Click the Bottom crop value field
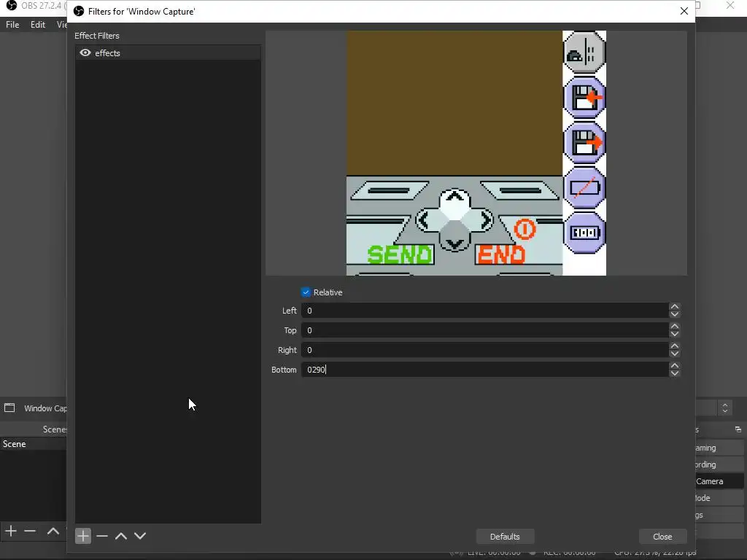The width and height of the screenshot is (747, 560). pyautogui.click(x=484, y=370)
